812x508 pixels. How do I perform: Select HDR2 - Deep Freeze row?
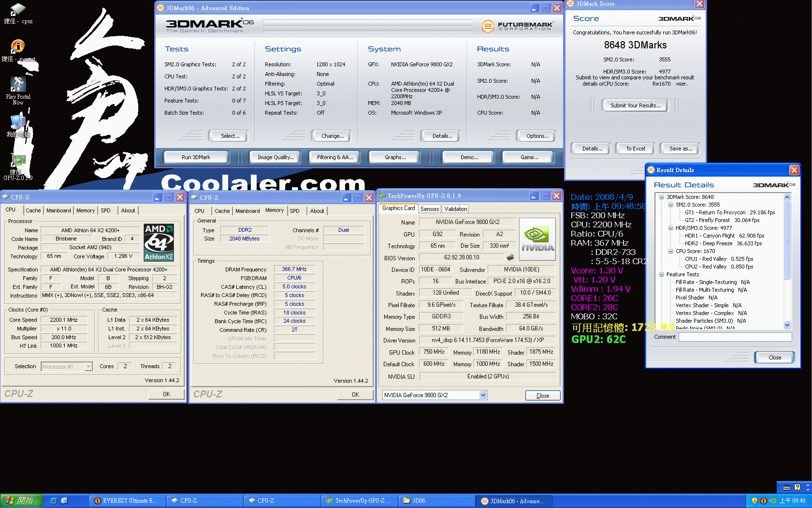723,243
